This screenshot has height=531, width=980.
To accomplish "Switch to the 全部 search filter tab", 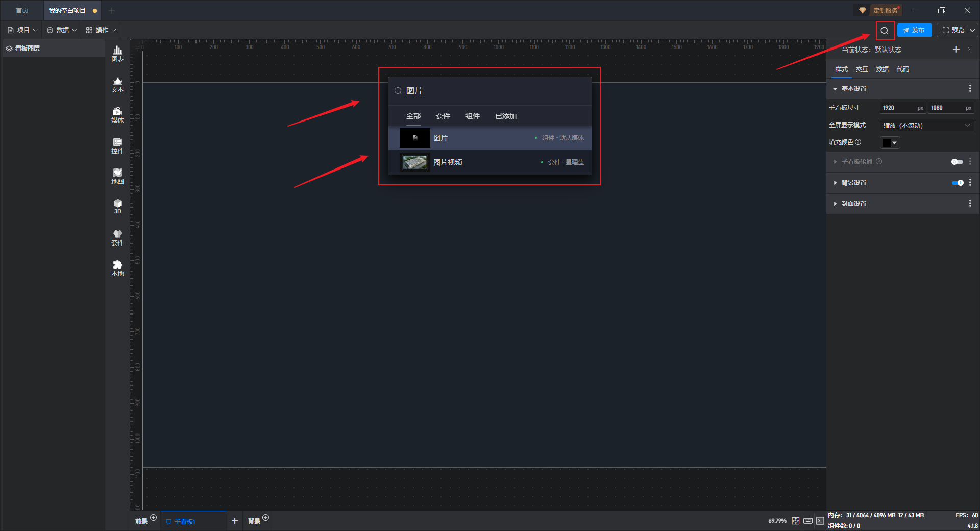I will tap(413, 116).
